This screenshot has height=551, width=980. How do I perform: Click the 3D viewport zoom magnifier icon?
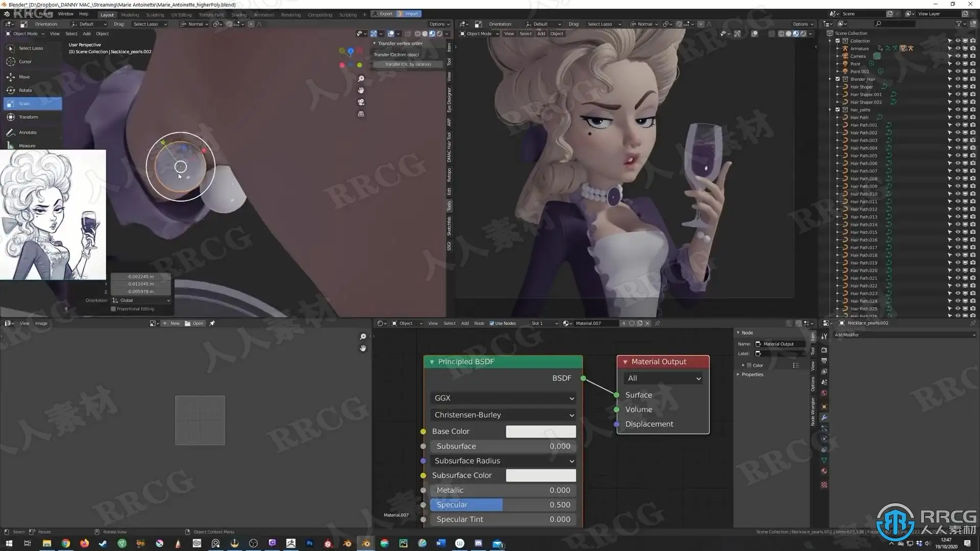361,79
